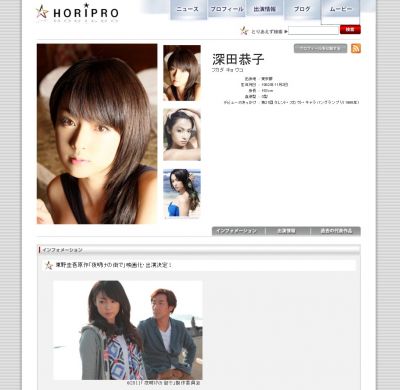Screen dimensions: 400x390
Task: Switch to the 出演情報 navigation tab
Action: (265, 9)
